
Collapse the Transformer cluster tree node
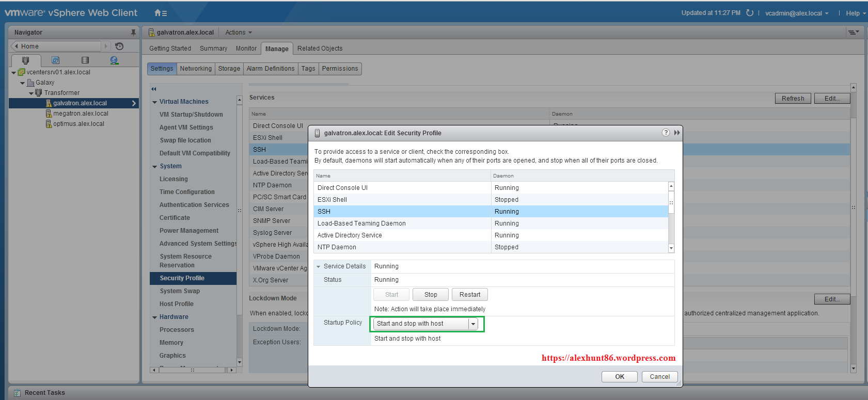click(x=31, y=93)
